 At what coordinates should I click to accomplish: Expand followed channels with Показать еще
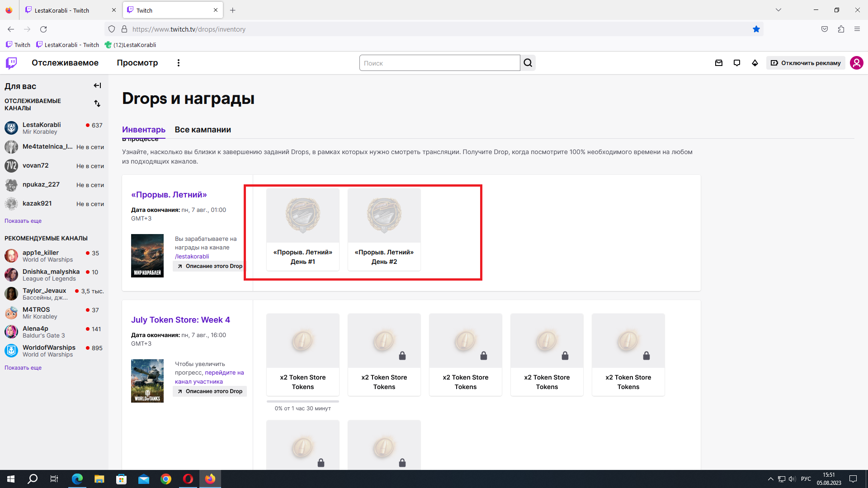(x=23, y=221)
